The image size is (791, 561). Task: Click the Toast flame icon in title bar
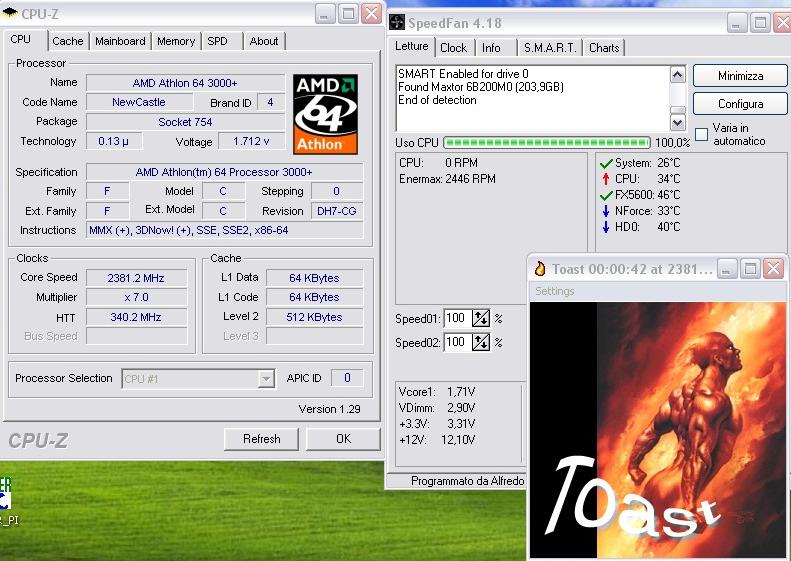pyautogui.click(x=540, y=269)
